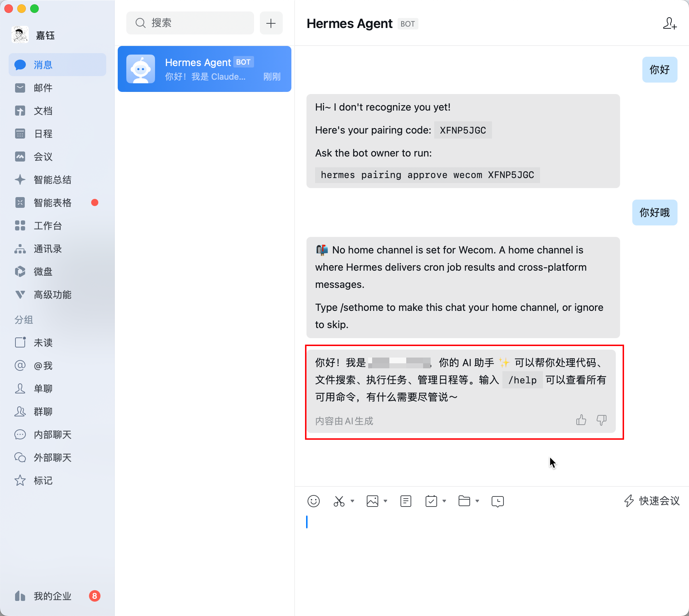Click the + new chat button

[271, 23]
